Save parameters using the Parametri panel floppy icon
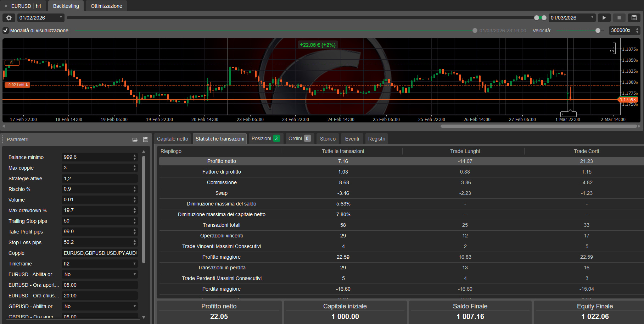Screen dimensions: 644x324 pyautogui.click(x=146, y=139)
